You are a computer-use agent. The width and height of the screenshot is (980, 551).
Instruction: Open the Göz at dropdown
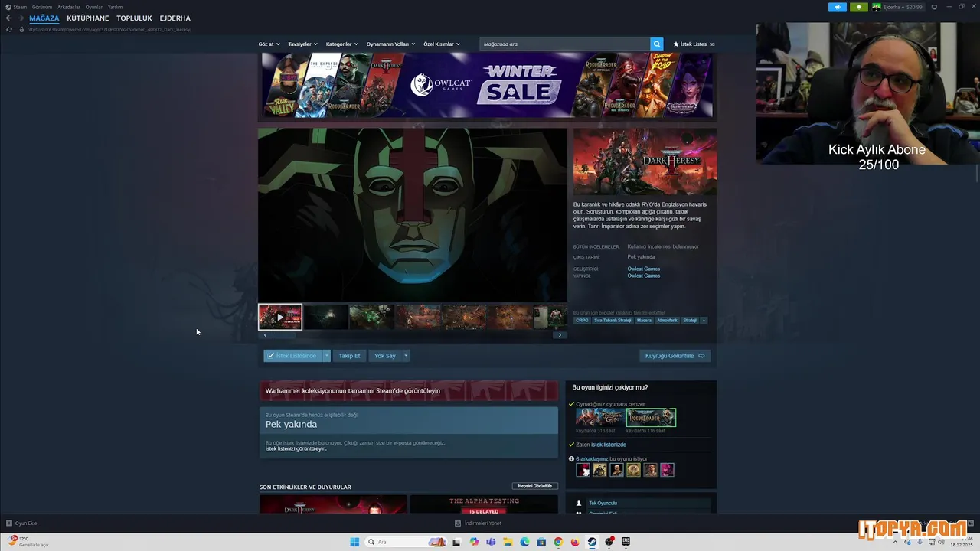point(269,44)
